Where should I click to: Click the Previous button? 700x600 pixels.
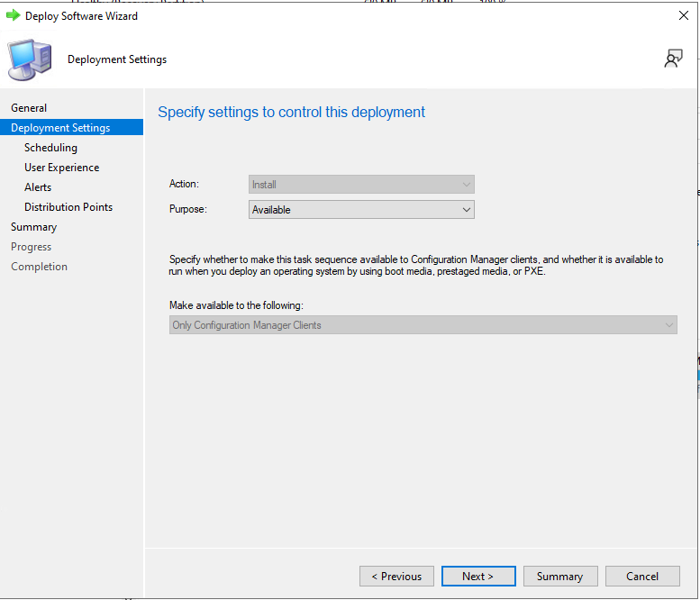(x=396, y=577)
